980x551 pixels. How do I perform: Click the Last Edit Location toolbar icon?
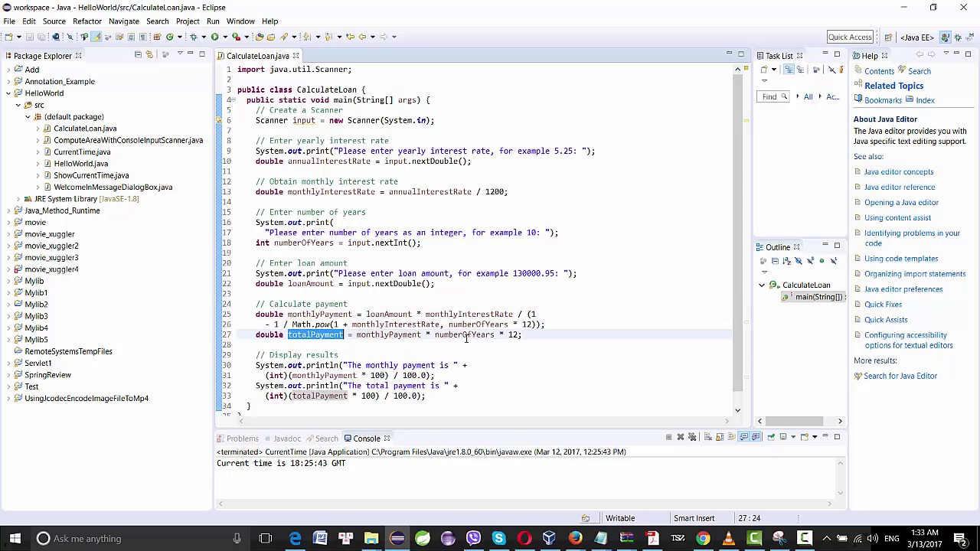(350, 37)
